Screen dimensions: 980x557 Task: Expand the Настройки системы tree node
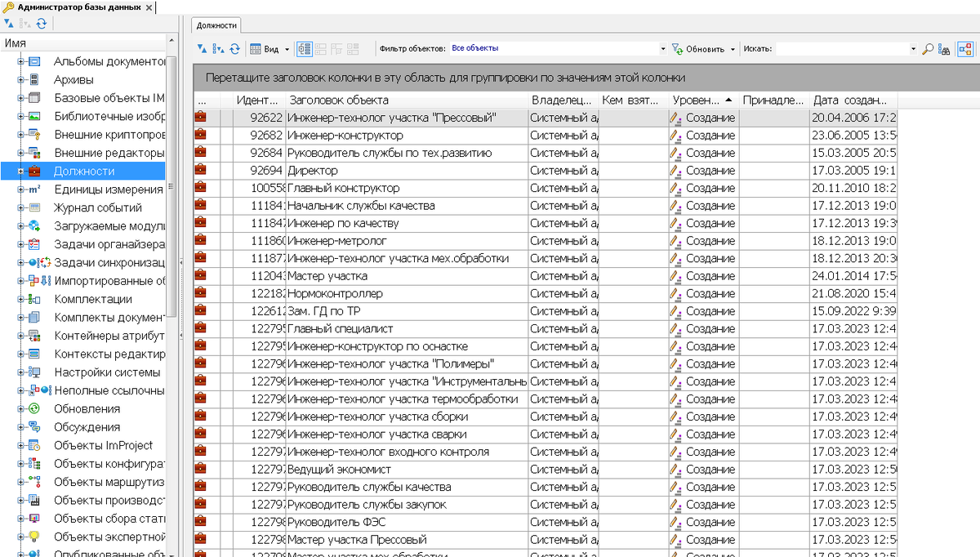click(20, 372)
